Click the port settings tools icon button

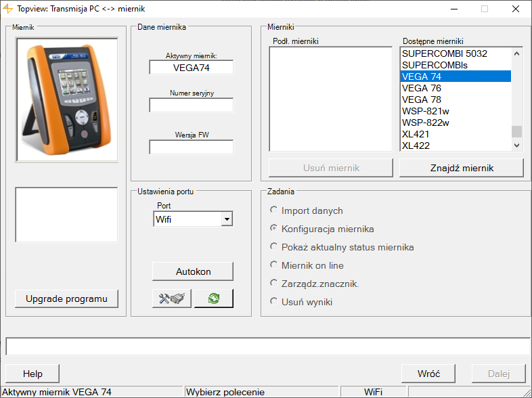pos(172,298)
